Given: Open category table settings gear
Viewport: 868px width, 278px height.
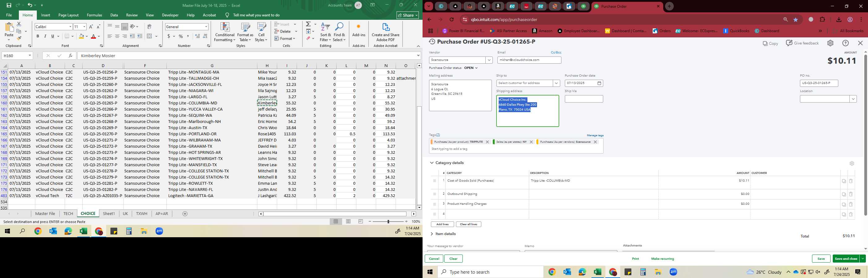Looking at the screenshot, I should pyautogui.click(x=852, y=163).
